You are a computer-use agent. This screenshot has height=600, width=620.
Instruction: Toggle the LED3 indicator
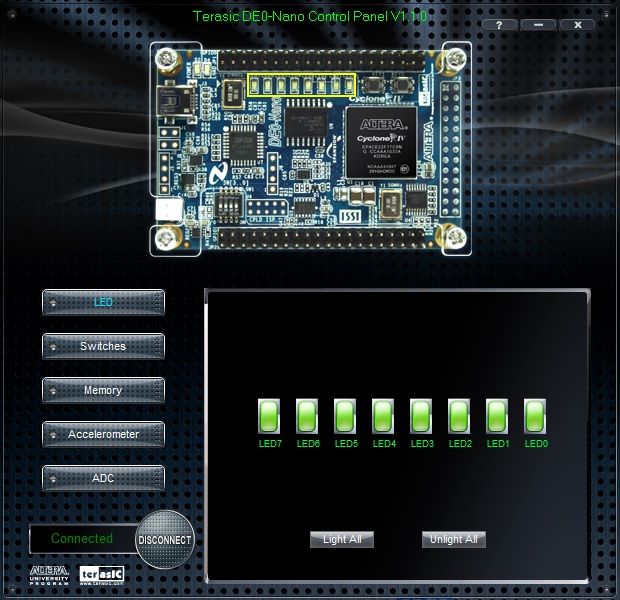point(421,416)
